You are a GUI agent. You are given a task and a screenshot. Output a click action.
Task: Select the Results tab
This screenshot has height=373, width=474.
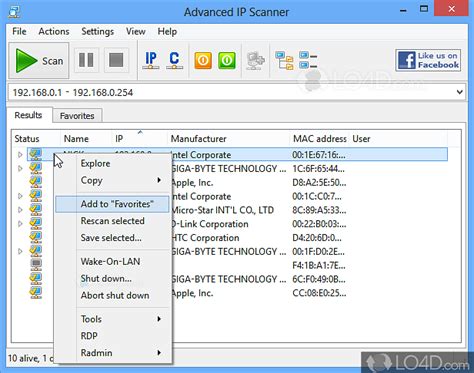[x=28, y=115]
